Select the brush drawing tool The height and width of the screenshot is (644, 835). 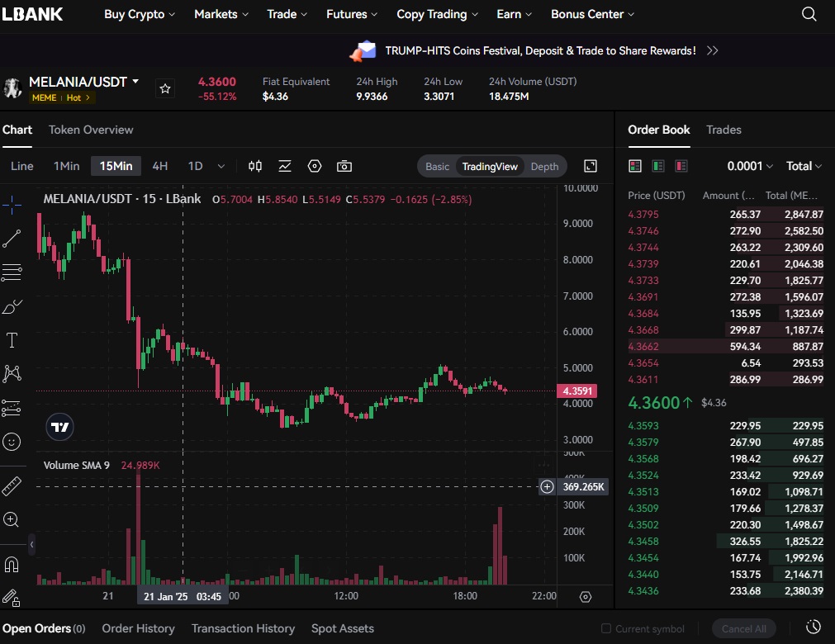click(x=12, y=306)
